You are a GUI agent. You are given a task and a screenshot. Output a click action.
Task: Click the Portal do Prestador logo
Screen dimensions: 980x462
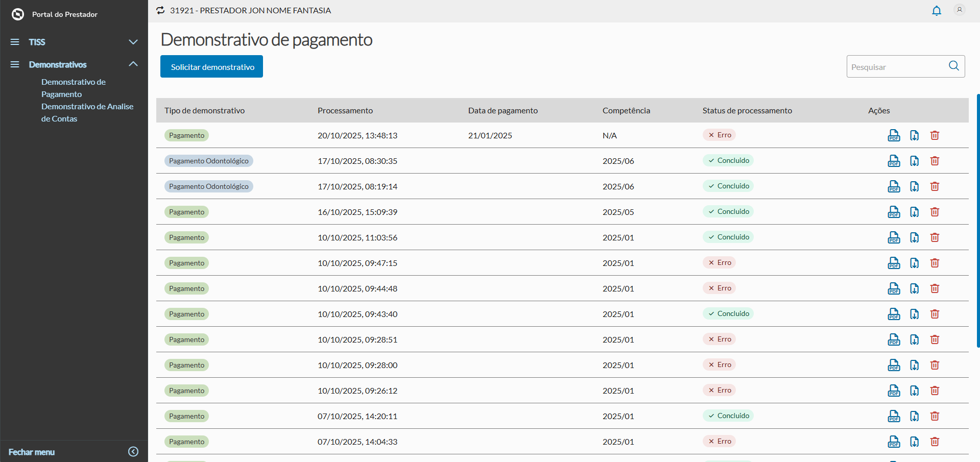pyautogui.click(x=18, y=14)
